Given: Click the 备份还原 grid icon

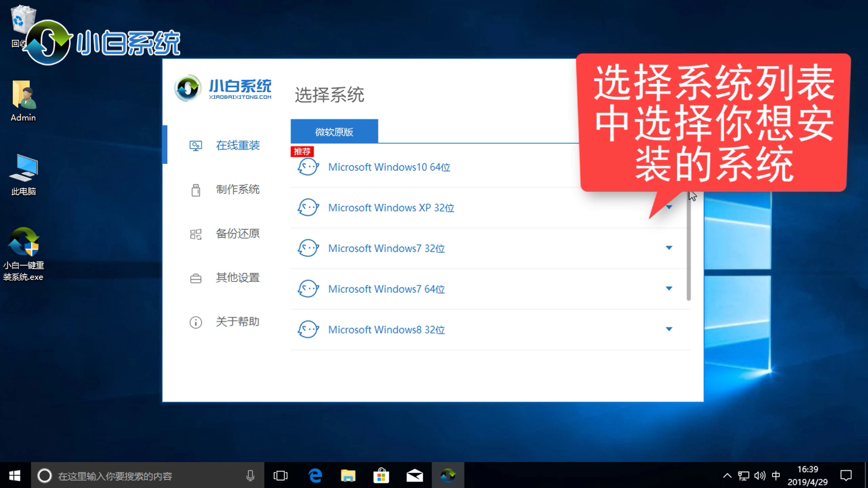Looking at the screenshot, I should 195,234.
